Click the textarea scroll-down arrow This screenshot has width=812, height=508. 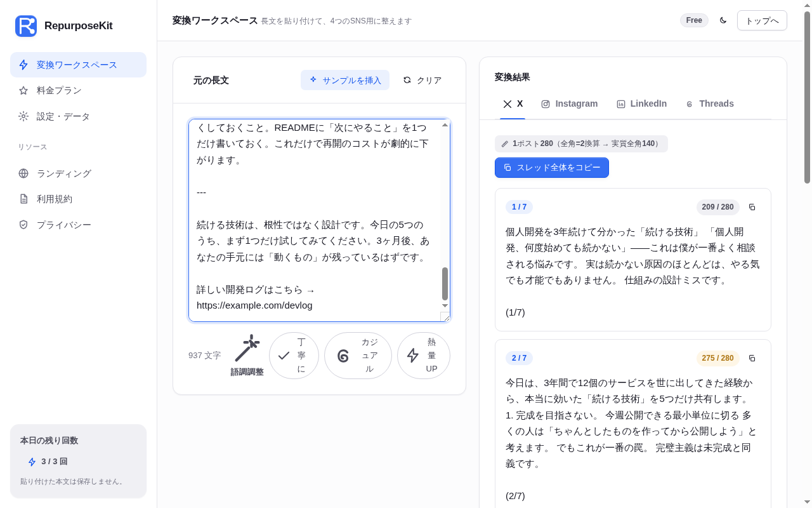(445, 306)
